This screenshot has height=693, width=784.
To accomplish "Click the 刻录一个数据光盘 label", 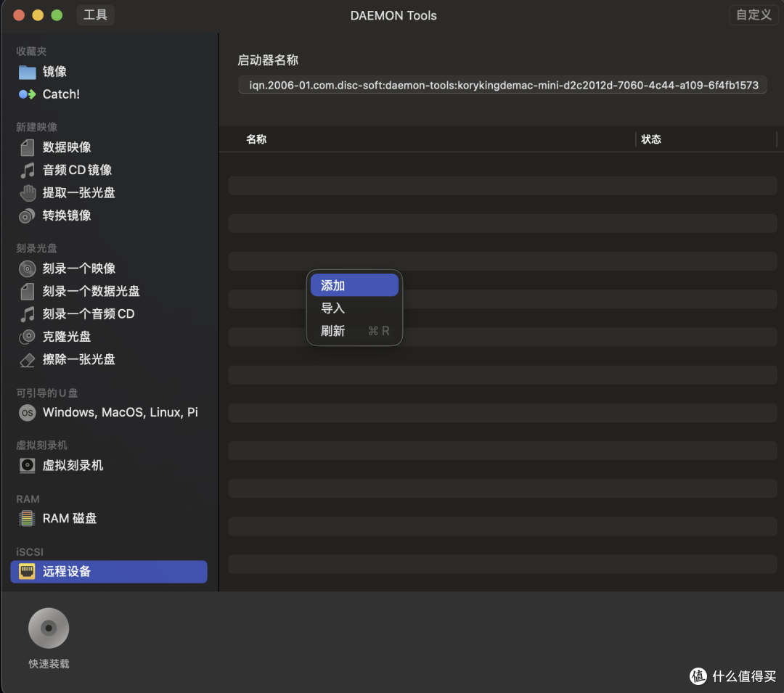I will (x=91, y=291).
